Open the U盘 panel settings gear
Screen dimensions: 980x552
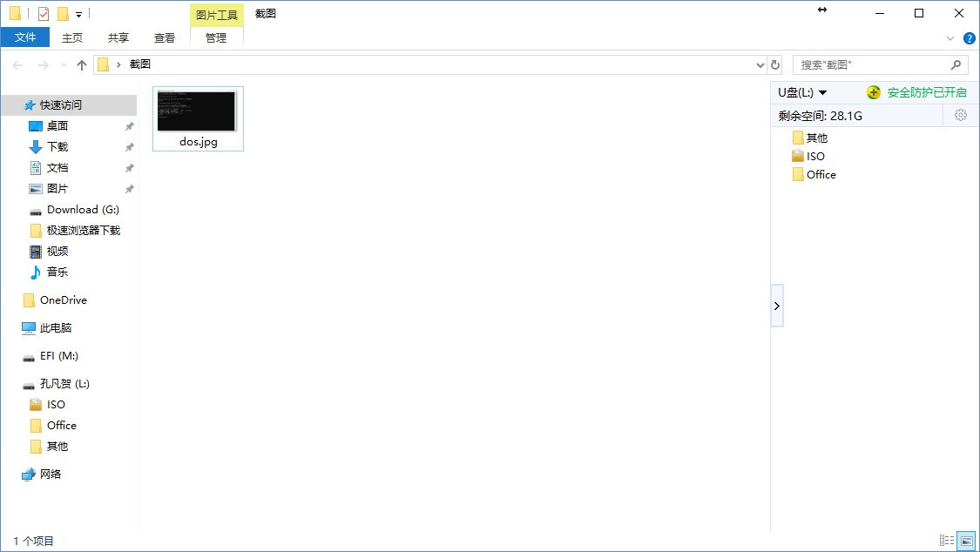[x=961, y=116]
